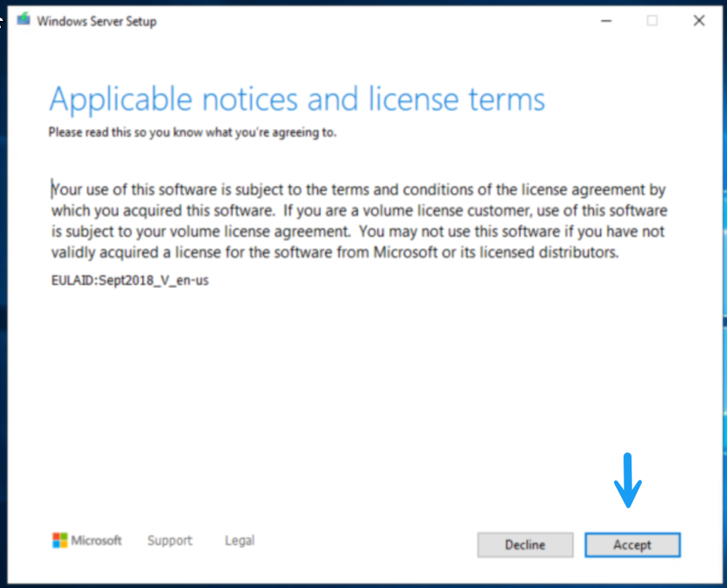Click the "Please read this" subtitle line
The image size is (727, 588).
(192, 132)
